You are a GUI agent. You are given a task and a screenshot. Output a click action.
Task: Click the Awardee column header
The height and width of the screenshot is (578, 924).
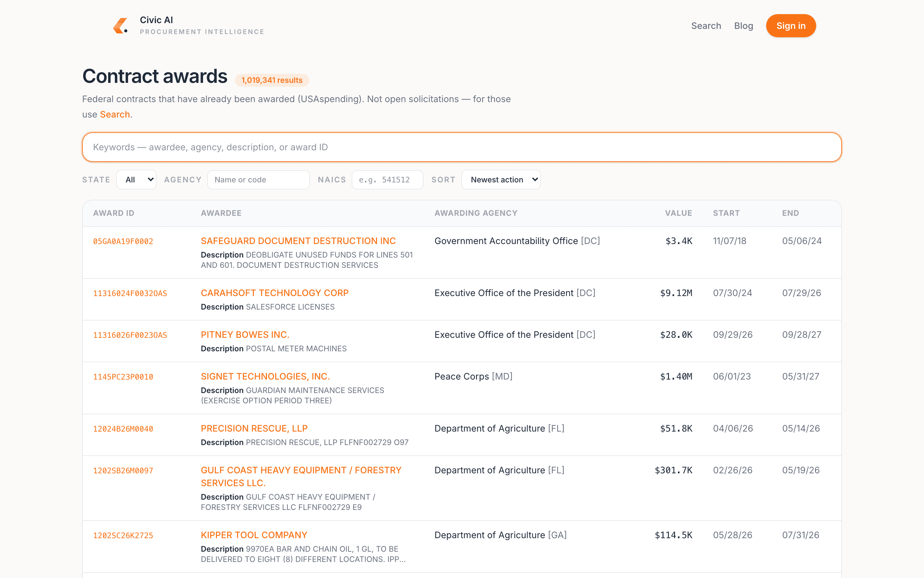pos(221,213)
